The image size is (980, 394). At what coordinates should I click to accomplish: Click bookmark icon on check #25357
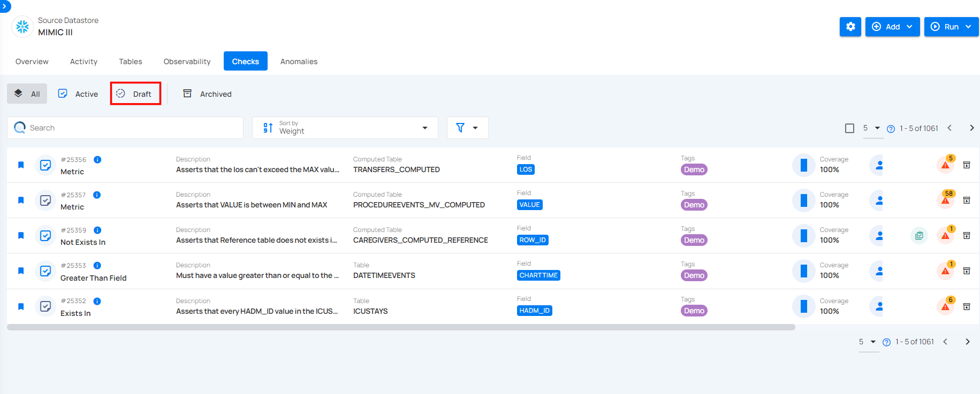pyautogui.click(x=21, y=200)
